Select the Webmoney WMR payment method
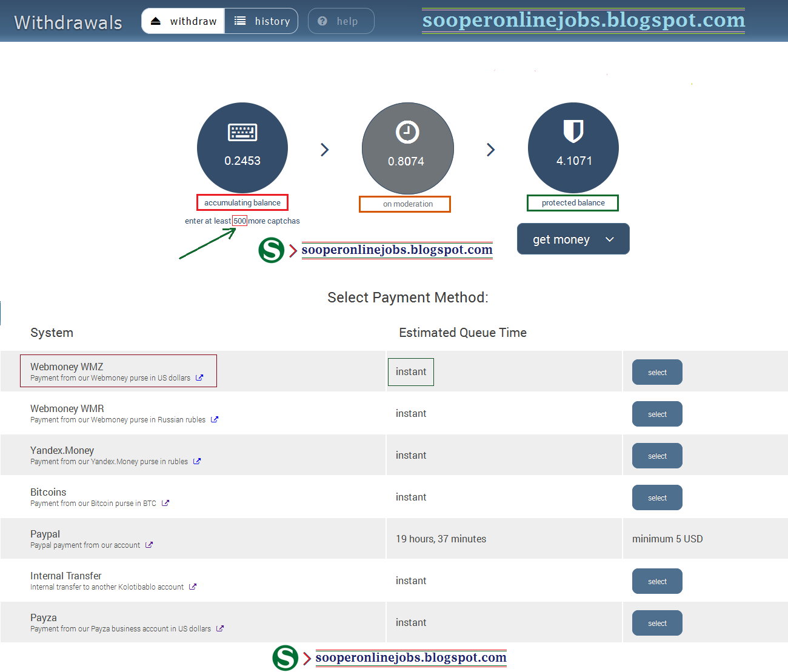This screenshot has width=788, height=672. pyautogui.click(x=657, y=414)
